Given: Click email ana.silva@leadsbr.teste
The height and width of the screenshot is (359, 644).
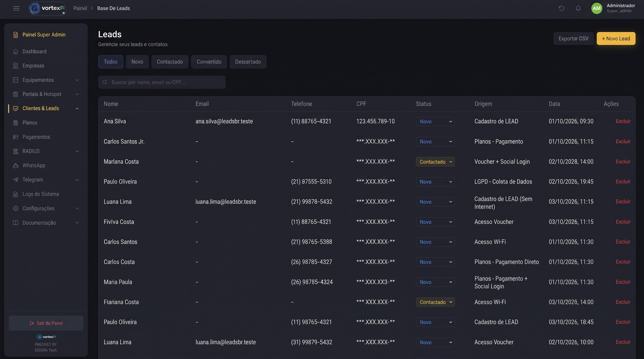Looking at the screenshot, I should [224, 121].
